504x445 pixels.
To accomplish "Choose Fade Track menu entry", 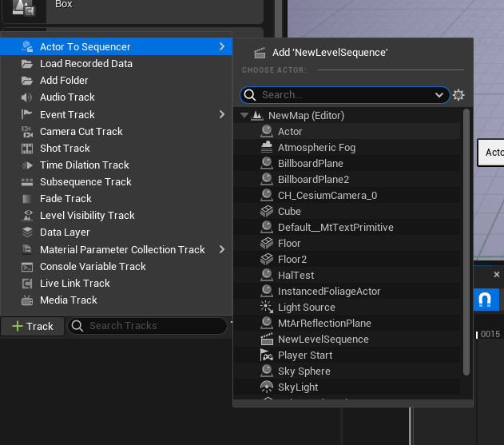I will click(x=65, y=199).
